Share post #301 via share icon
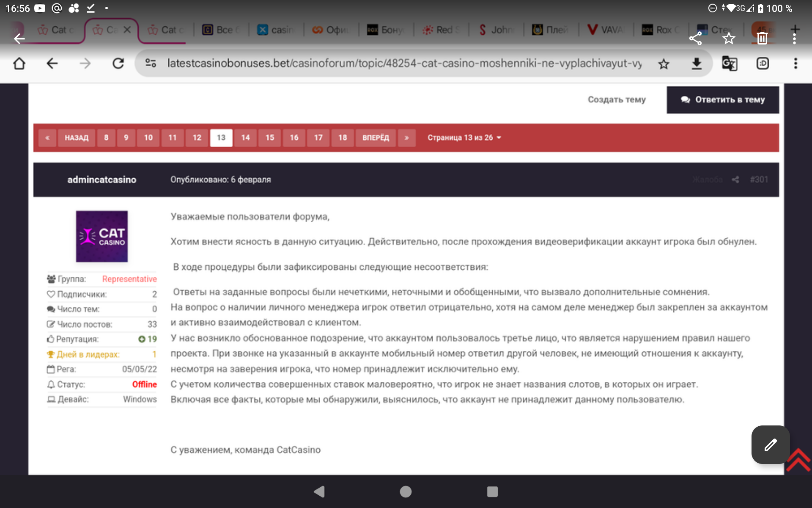The image size is (812, 508). click(x=735, y=179)
